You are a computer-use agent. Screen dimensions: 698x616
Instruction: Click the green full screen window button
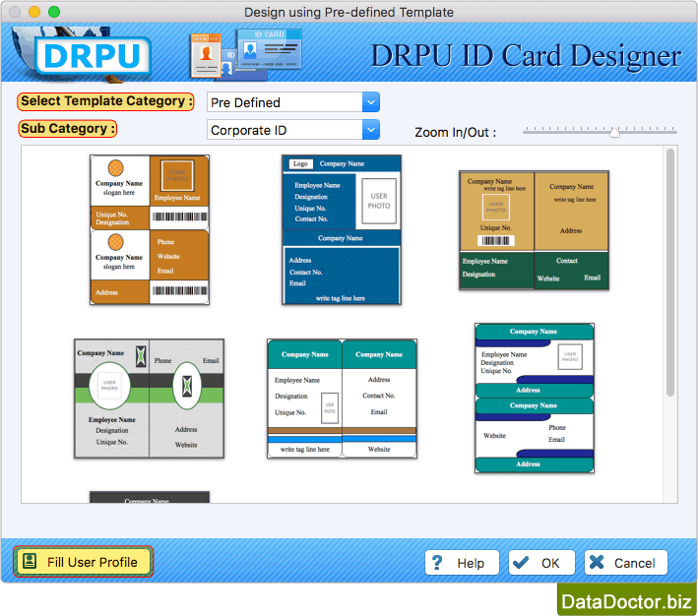(54, 12)
